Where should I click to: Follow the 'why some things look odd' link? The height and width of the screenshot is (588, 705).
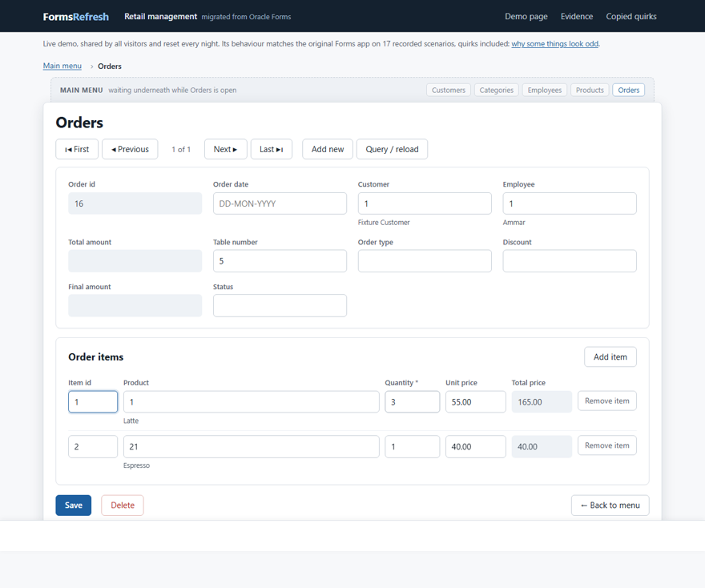coord(555,43)
